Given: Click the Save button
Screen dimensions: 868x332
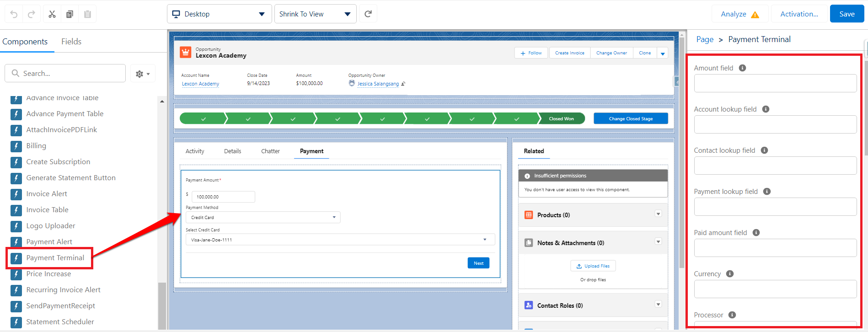Looking at the screenshot, I should pyautogui.click(x=847, y=14).
